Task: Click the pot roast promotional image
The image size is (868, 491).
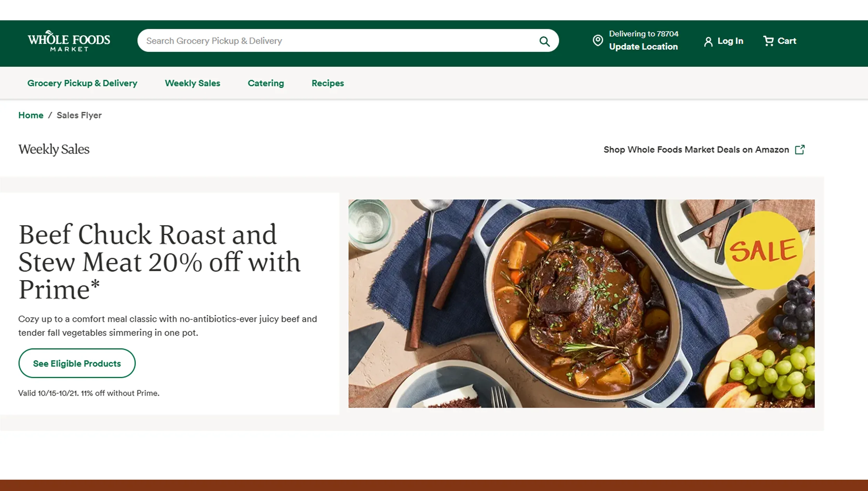Action: click(578, 305)
